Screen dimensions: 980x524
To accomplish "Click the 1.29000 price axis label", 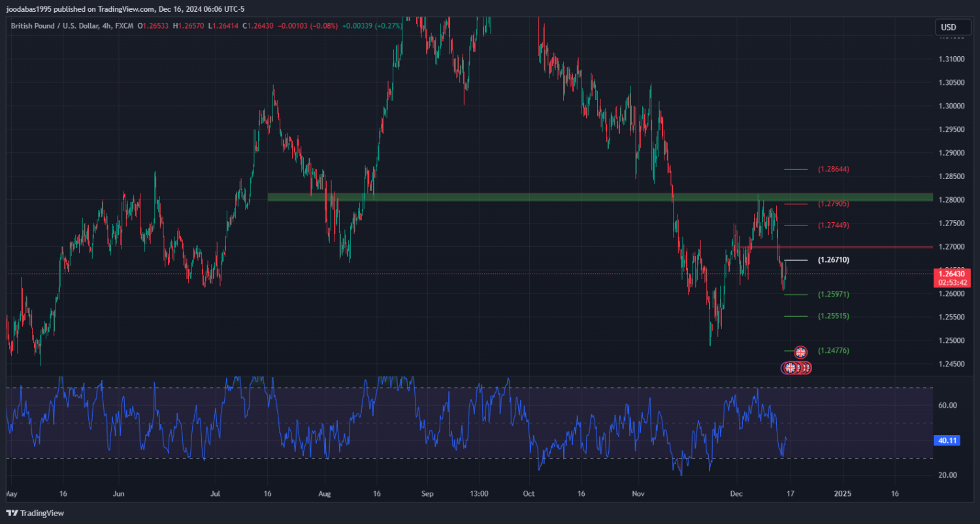I will 951,153.
